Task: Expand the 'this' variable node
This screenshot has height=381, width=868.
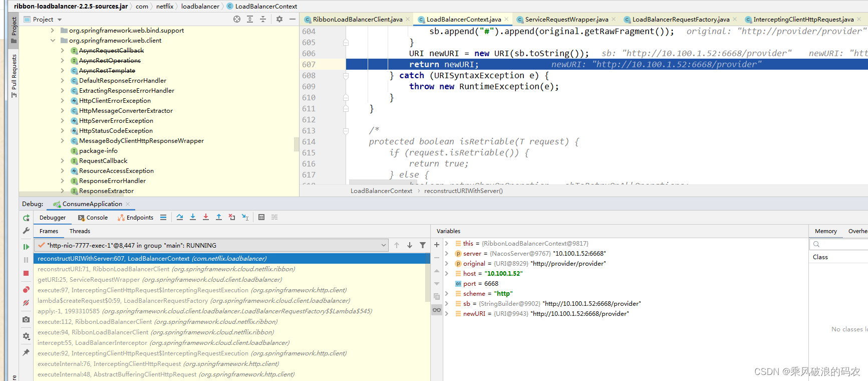Action: [x=447, y=244]
